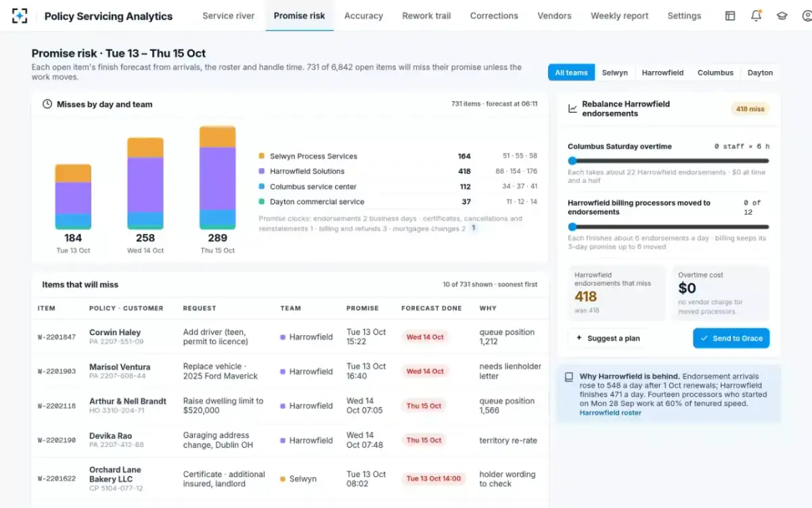Filter by the Dayton team
Screen dimensions: 812x508
click(x=760, y=72)
